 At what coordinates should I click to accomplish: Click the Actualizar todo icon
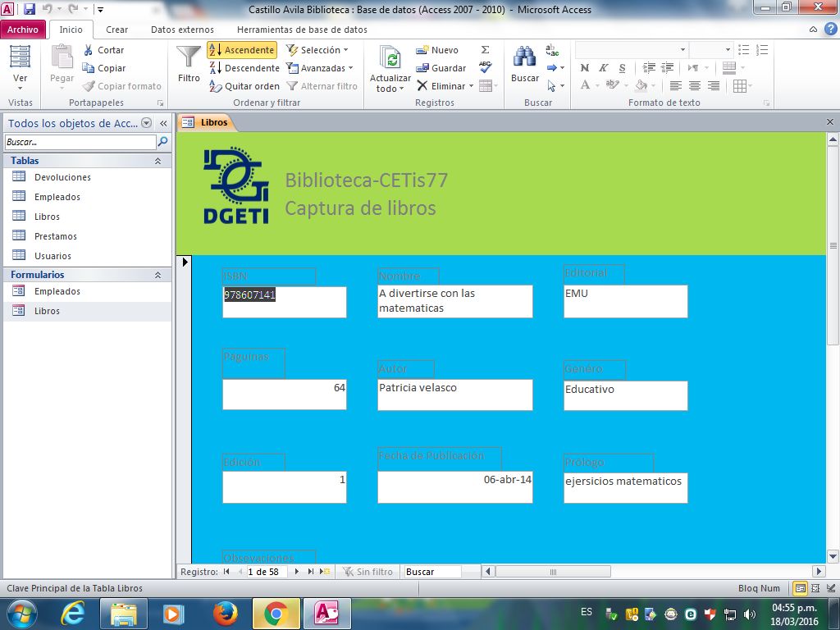click(390, 57)
